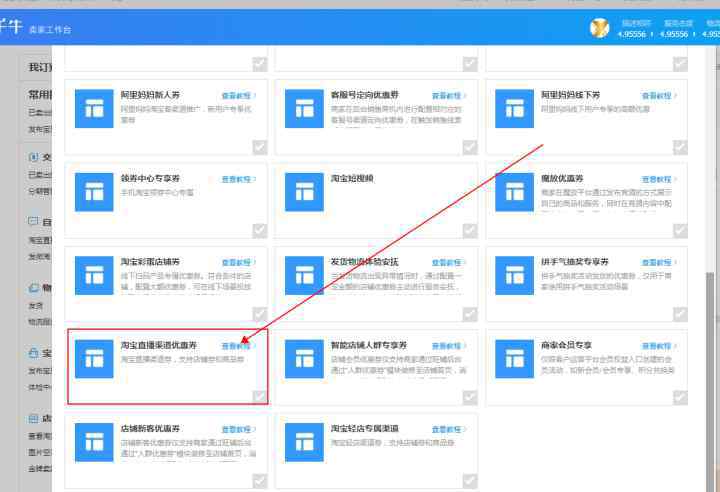Image resolution: width=720 pixels, height=492 pixels.
Task: Open 查看教程 link for 发货物流体验安抚
Action: coord(449,263)
